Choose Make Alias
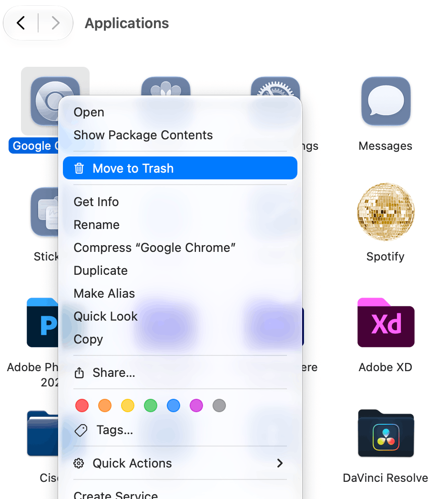 point(180,294)
